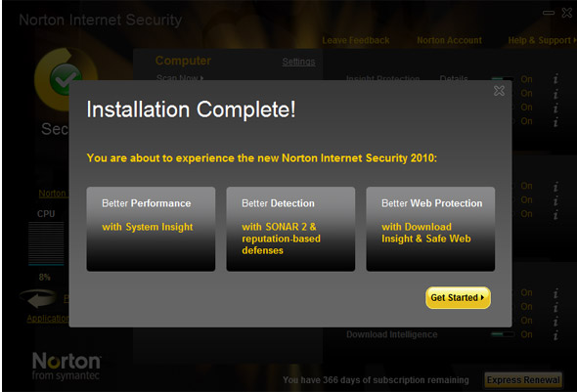Screen dimensions: 577x392
Task: Open the Better Web Protection panel
Action: click(430, 229)
